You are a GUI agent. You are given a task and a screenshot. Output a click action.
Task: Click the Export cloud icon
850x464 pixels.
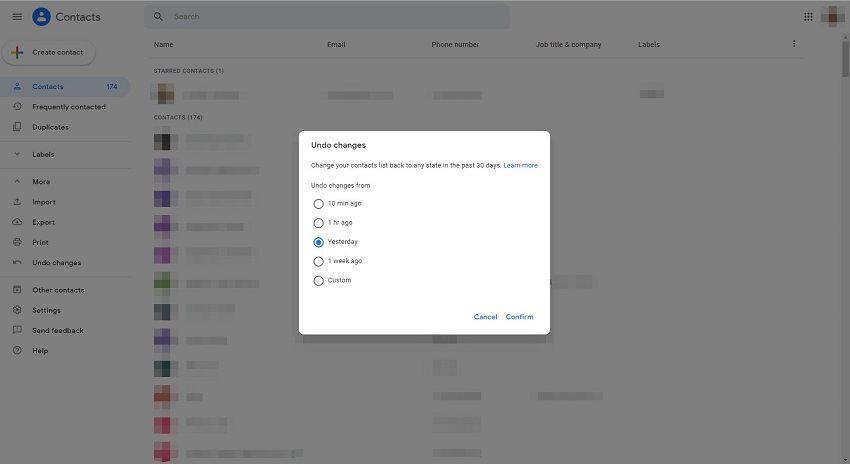click(17, 222)
